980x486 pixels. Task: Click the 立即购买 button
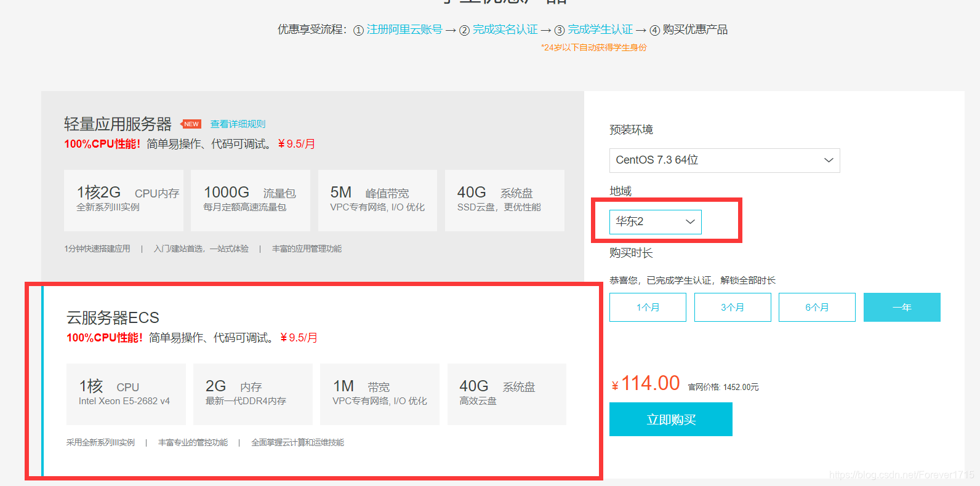(671, 420)
